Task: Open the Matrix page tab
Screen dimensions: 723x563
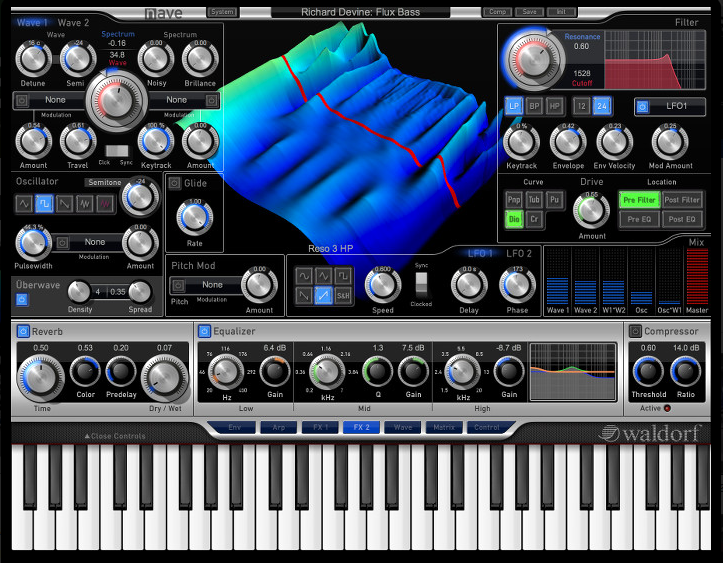Action: 441,427
